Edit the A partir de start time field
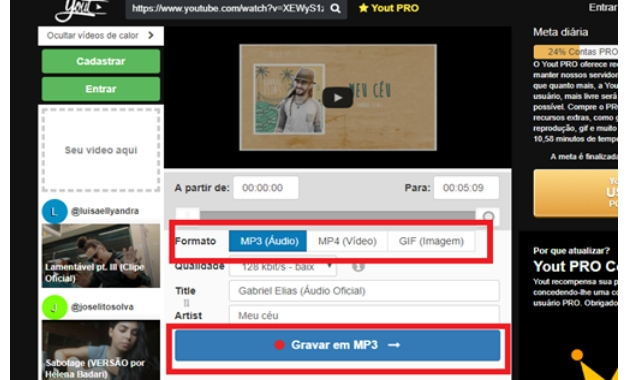The height and width of the screenshot is (380, 628). coord(266,188)
